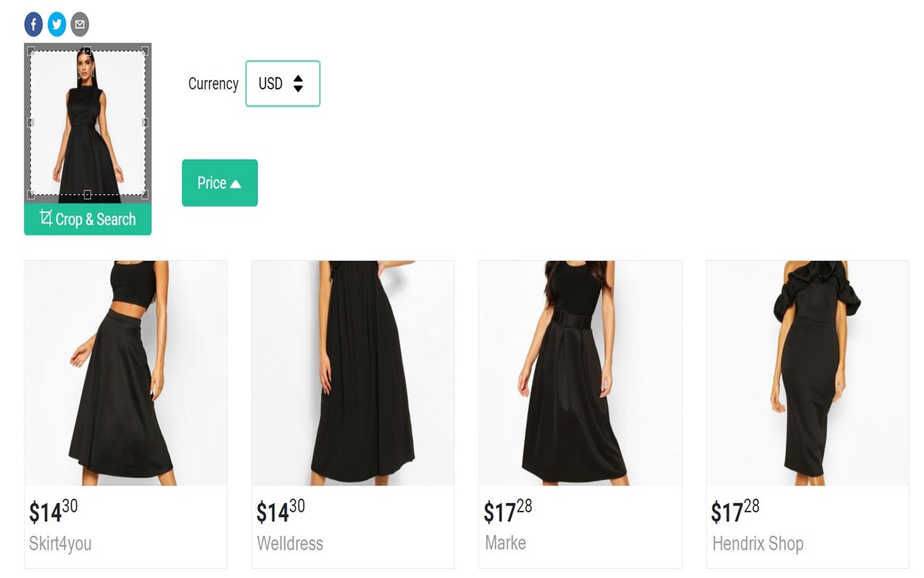The height and width of the screenshot is (578, 924).
Task: Open the Hendrix Shop ruffle dress image
Action: click(807, 373)
